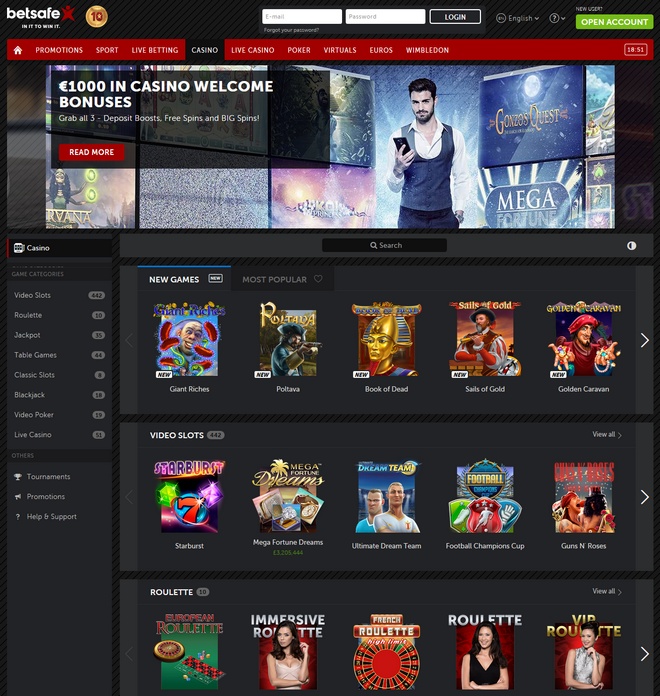The height and width of the screenshot is (696, 660).
Task: Open the Football Champions Cup thumbnail
Action: pos(485,496)
